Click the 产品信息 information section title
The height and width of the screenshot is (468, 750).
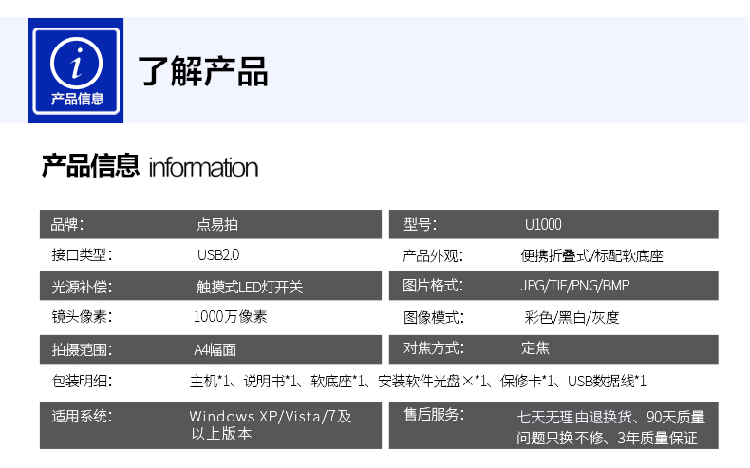point(150,167)
